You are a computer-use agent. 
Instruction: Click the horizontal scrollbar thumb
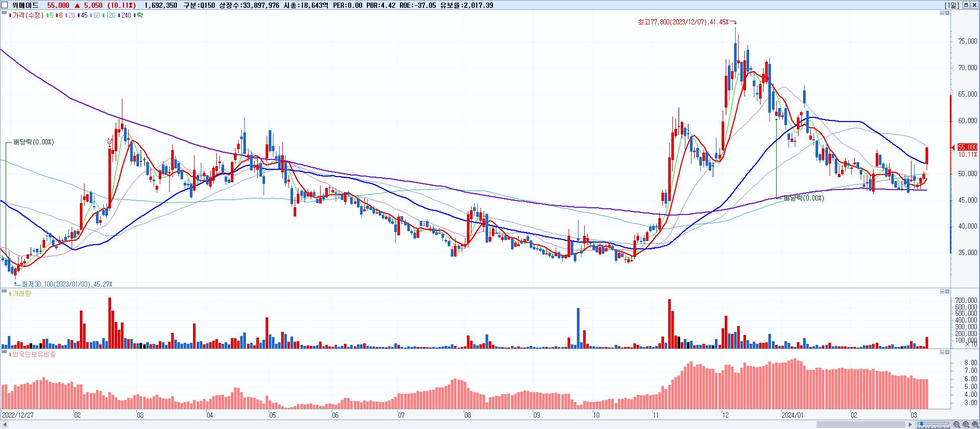[861, 424]
